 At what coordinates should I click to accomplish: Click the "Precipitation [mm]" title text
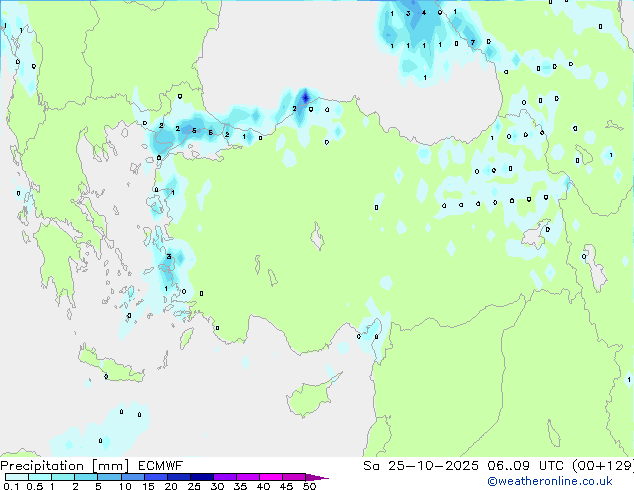[x=65, y=466]
